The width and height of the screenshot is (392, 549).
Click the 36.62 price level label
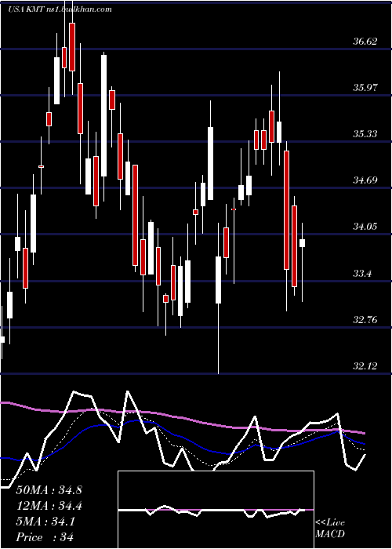(x=365, y=42)
